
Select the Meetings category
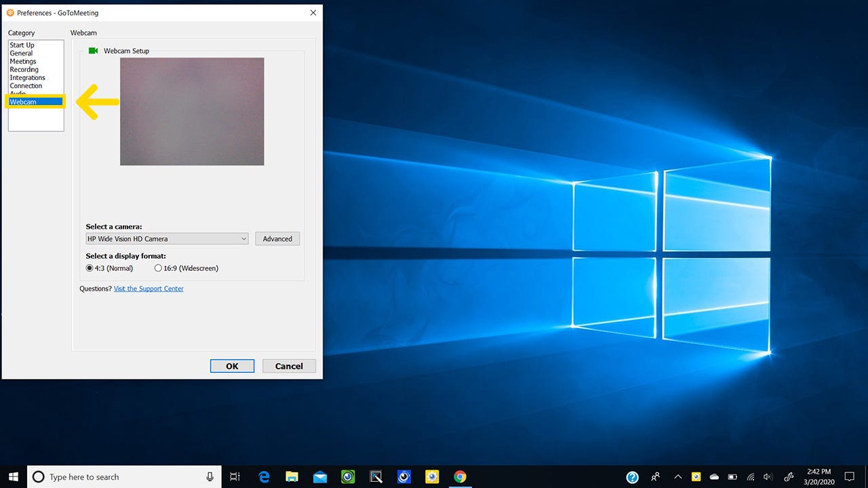[23, 62]
